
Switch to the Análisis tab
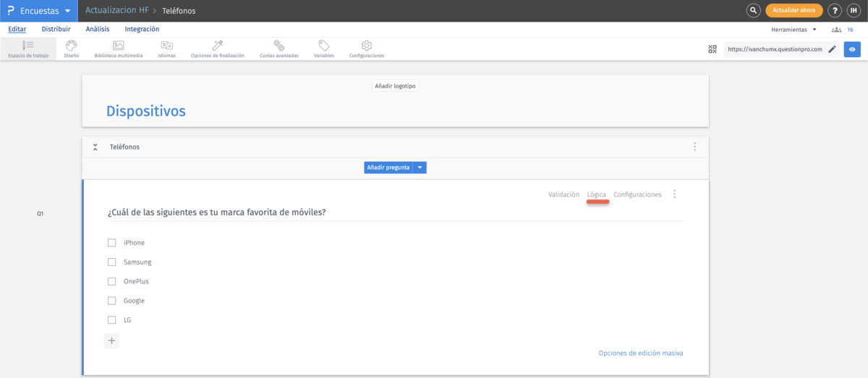click(98, 29)
